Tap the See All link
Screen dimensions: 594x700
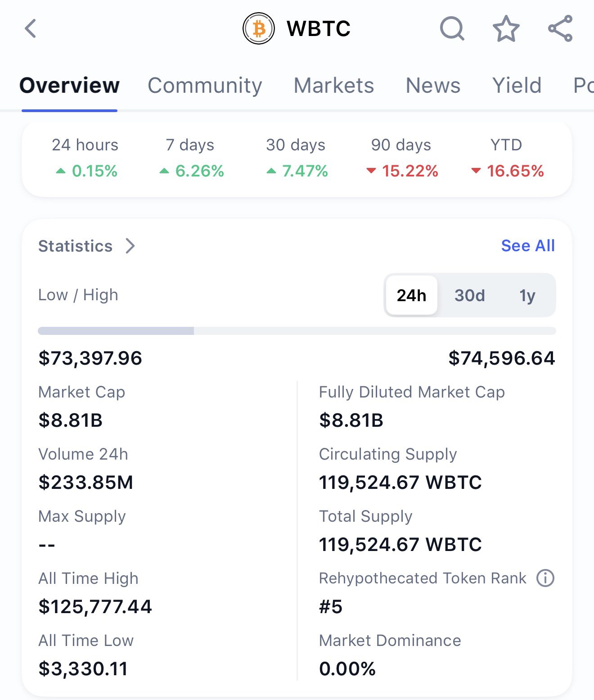coord(528,246)
